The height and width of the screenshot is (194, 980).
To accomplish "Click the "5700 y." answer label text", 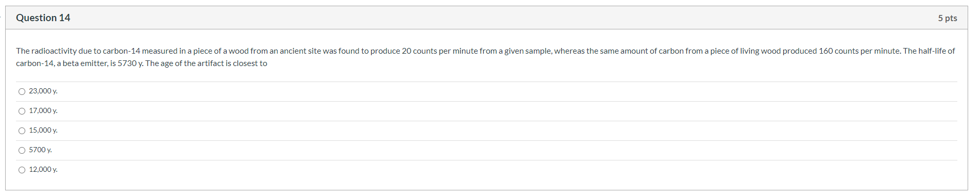I will [x=40, y=150].
